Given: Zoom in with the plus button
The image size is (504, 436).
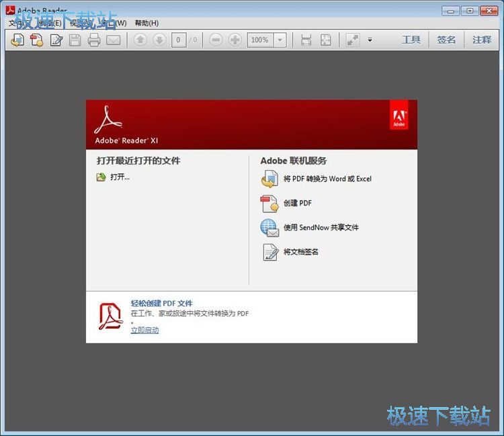Looking at the screenshot, I should click(235, 40).
